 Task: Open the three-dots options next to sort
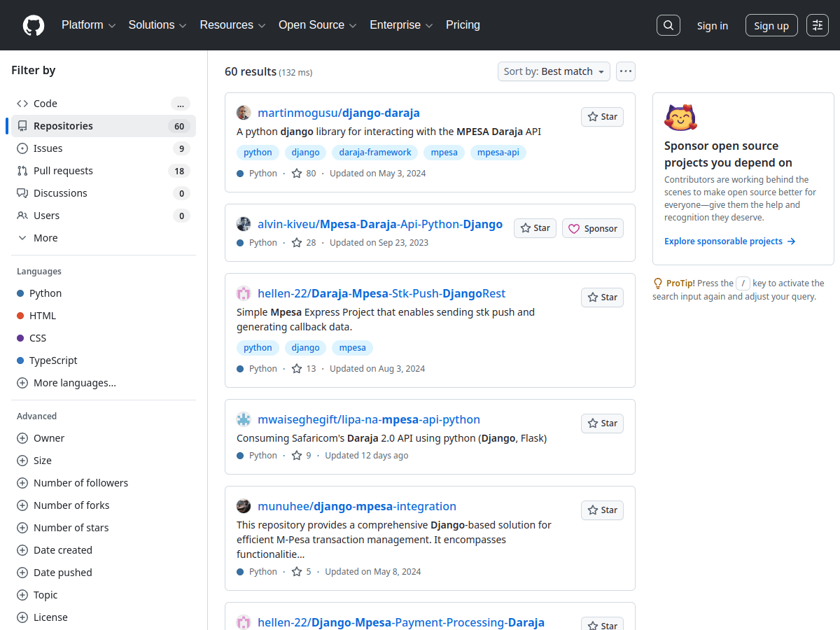(626, 71)
